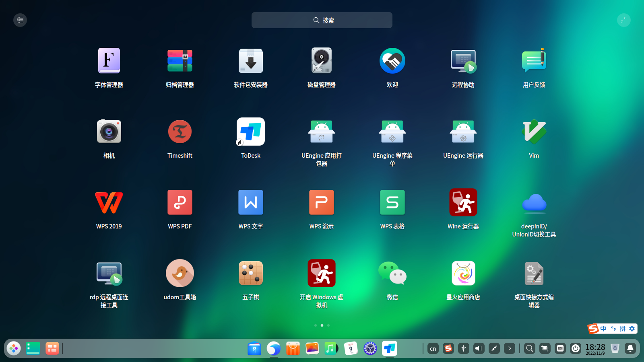This screenshot has height=362, width=644.
Task: Open the User Feedback (用户反馈) app
Action: click(534, 61)
